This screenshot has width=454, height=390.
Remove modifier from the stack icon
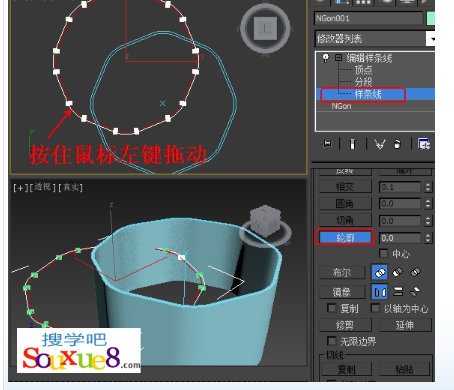[x=397, y=144]
